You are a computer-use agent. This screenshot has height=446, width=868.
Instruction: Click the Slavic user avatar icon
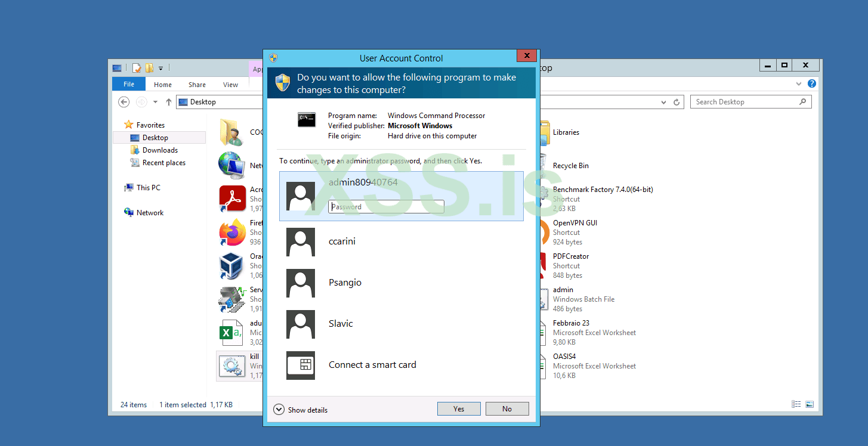click(301, 324)
